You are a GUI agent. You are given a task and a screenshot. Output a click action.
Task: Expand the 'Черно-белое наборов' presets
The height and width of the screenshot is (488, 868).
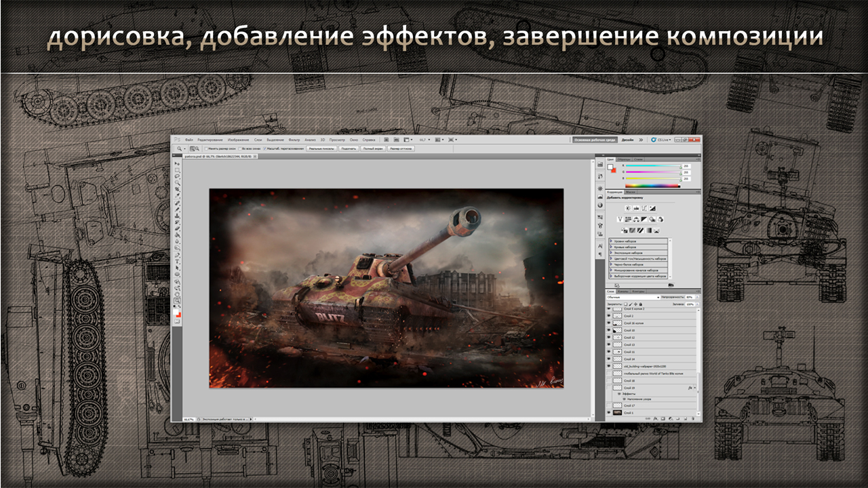pos(611,264)
